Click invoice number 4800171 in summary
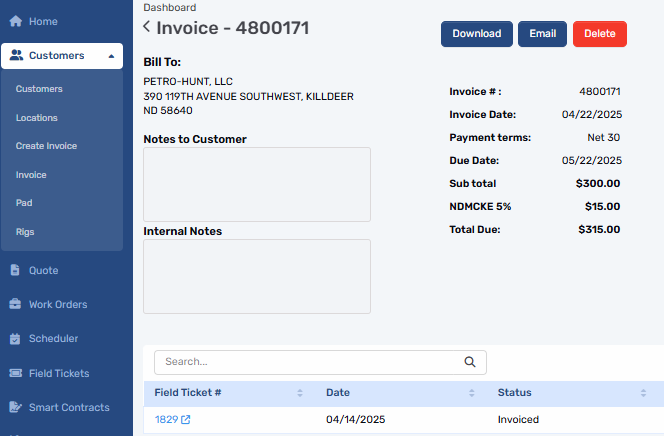The image size is (664, 436). [600, 91]
